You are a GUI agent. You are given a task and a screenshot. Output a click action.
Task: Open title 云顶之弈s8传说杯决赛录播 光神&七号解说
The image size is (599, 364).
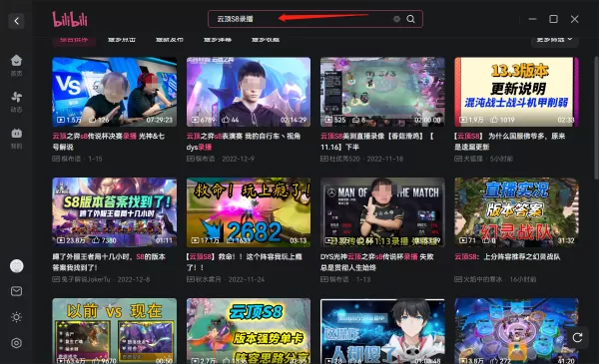click(x=109, y=142)
